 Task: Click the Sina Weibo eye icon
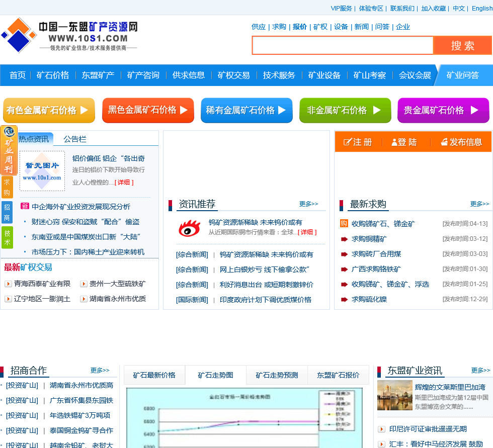(189, 228)
